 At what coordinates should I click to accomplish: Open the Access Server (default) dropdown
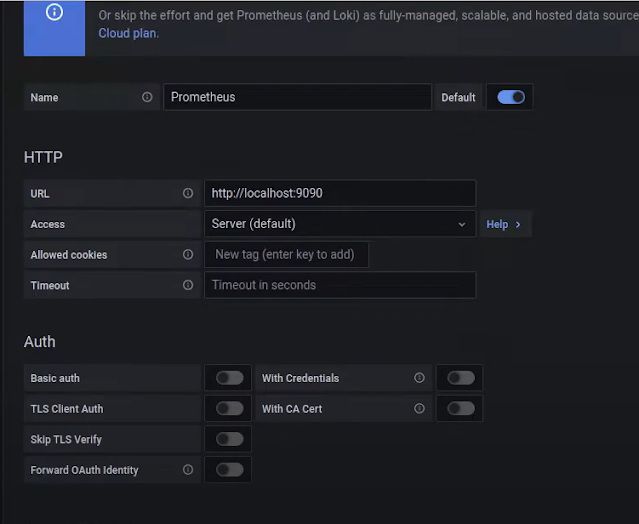[x=340, y=224]
